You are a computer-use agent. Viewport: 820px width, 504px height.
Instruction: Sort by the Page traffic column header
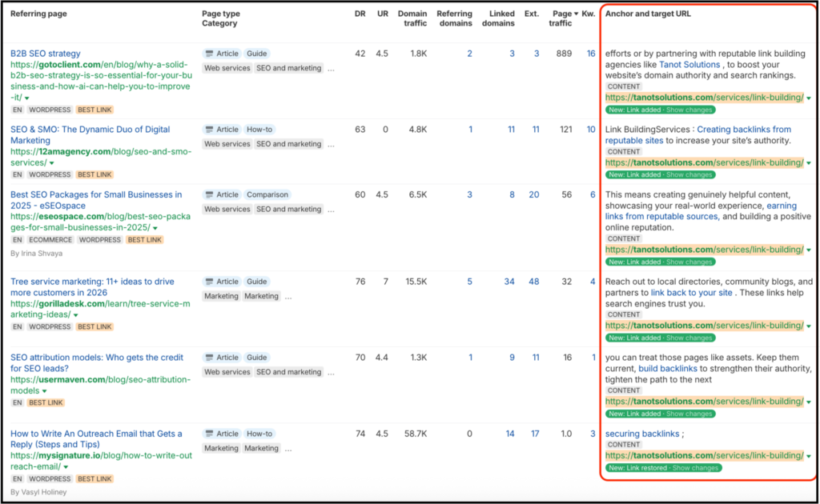pos(563,18)
